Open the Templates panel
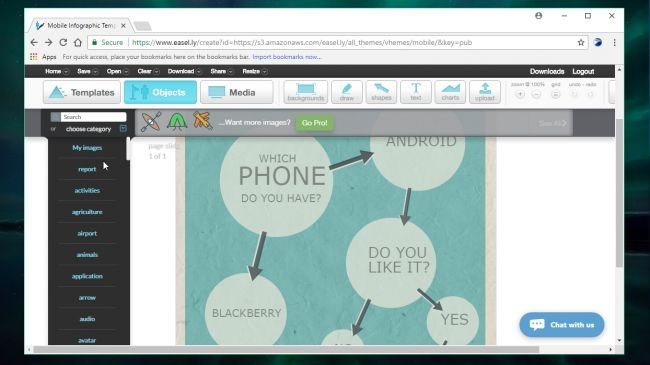Image resolution: width=650 pixels, height=365 pixels. point(82,92)
